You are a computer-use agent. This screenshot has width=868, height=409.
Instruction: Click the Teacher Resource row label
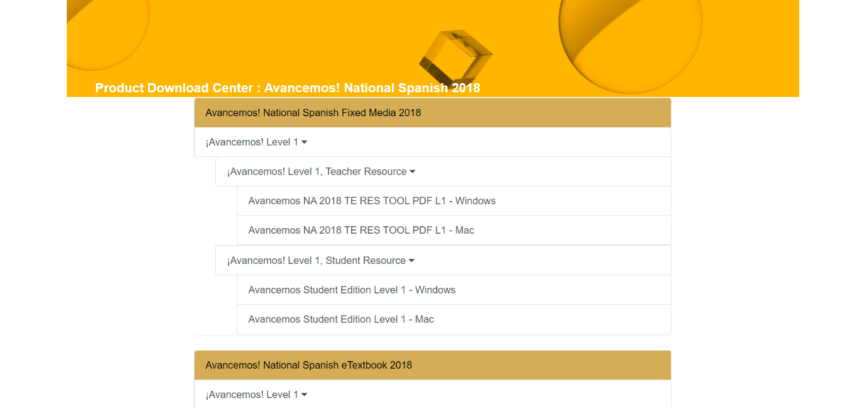tap(317, 171)
